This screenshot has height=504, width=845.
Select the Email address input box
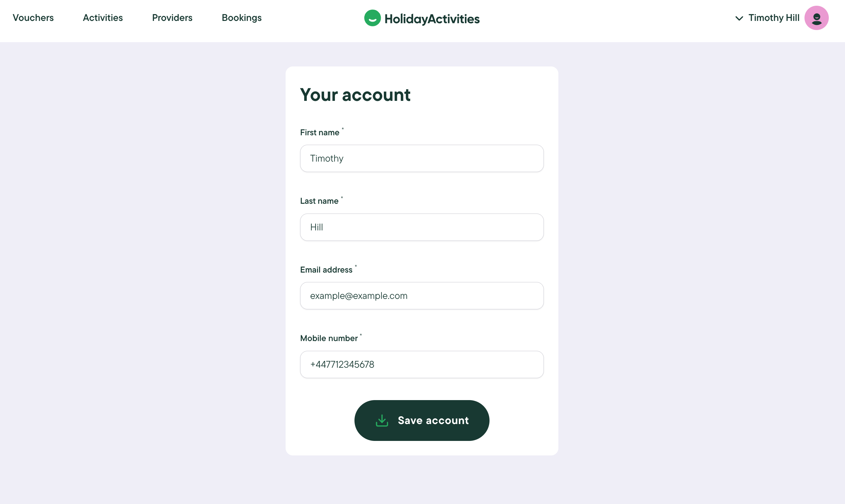point(422,296)
